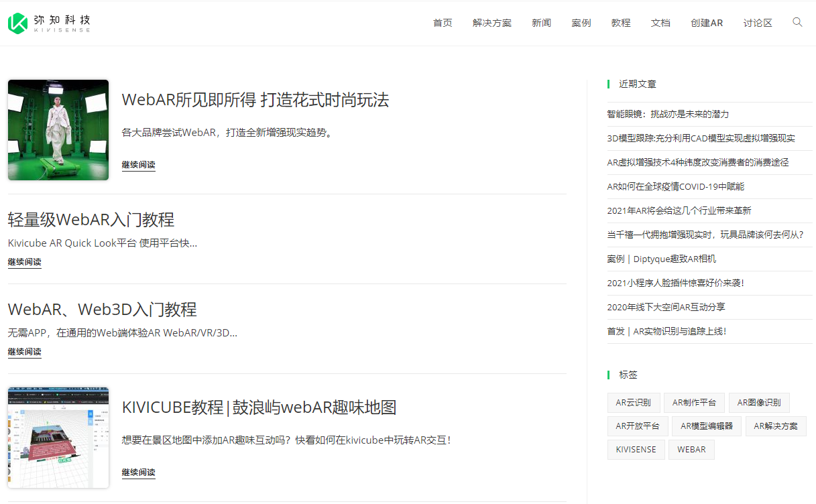Screen dimensions: 816x504
Task: Open post 2021年AR将会给这几个行业带来革新
Action: pyautogui.click(x=679, y=210)
